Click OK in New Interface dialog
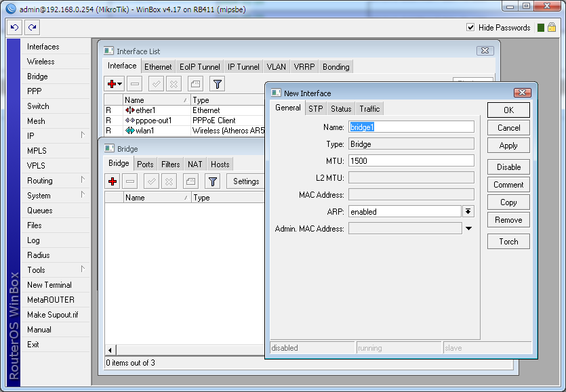 coord(508,110)
